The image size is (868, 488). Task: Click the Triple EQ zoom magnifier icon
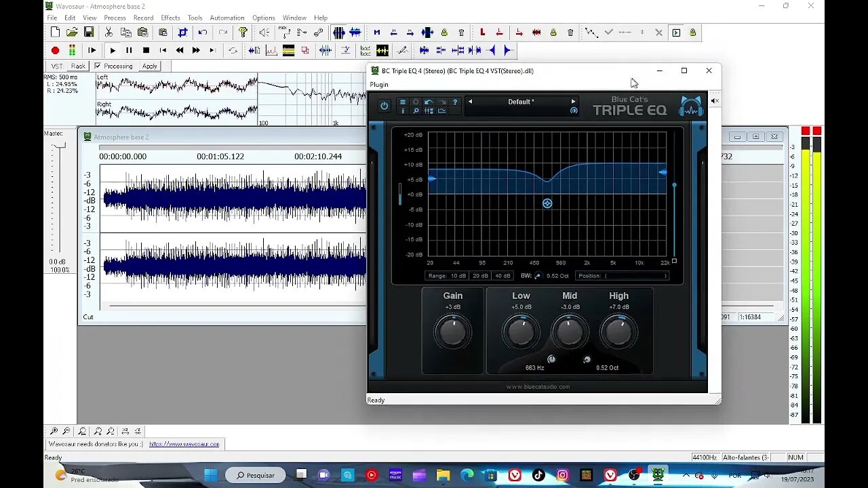pos(416,110)
